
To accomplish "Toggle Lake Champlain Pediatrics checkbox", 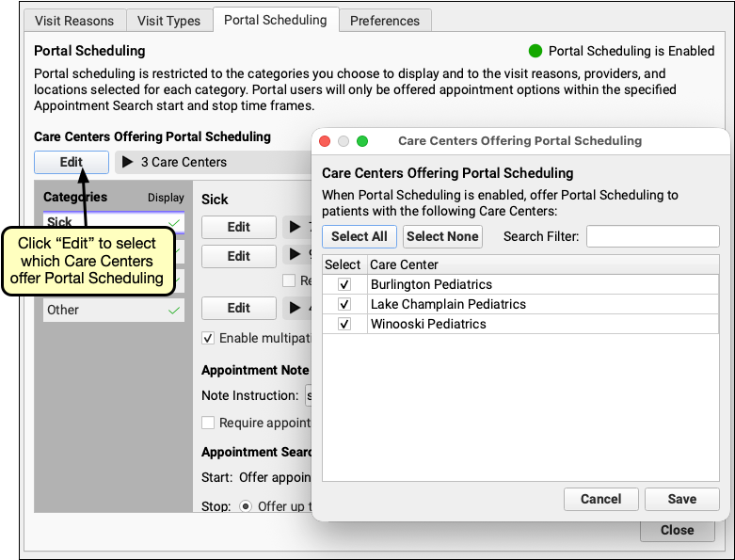I will click(344, 304).
